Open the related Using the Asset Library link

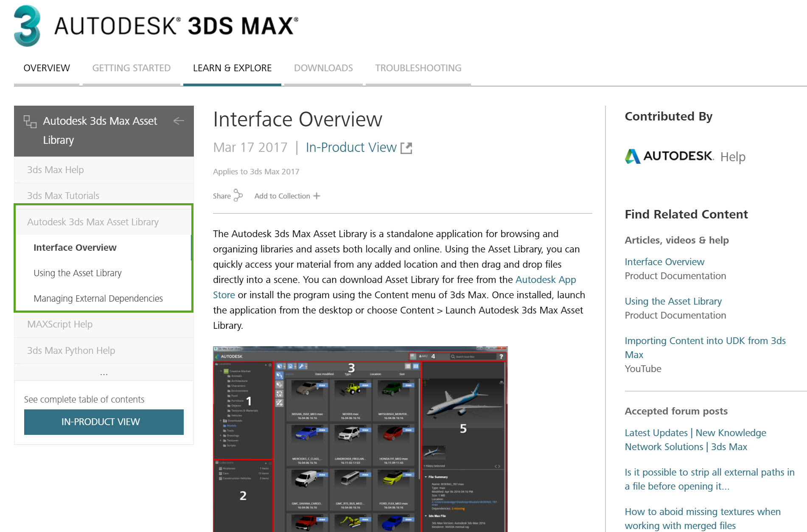click(x=673, y=301)
